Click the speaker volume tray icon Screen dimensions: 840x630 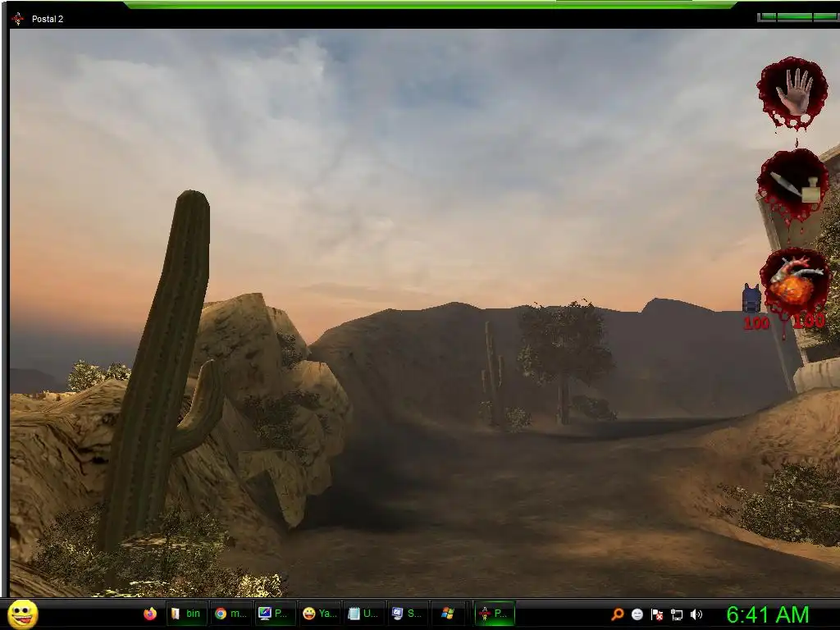[x=696, y=614]
